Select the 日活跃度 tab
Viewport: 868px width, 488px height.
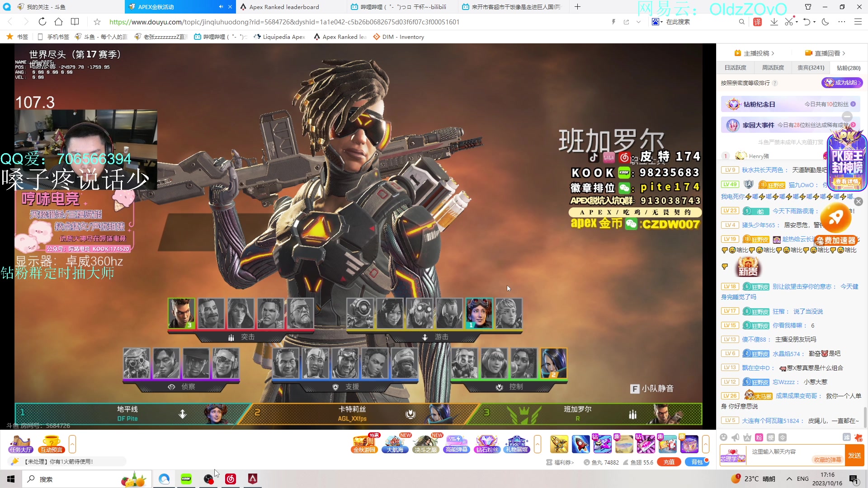point(735,68)
